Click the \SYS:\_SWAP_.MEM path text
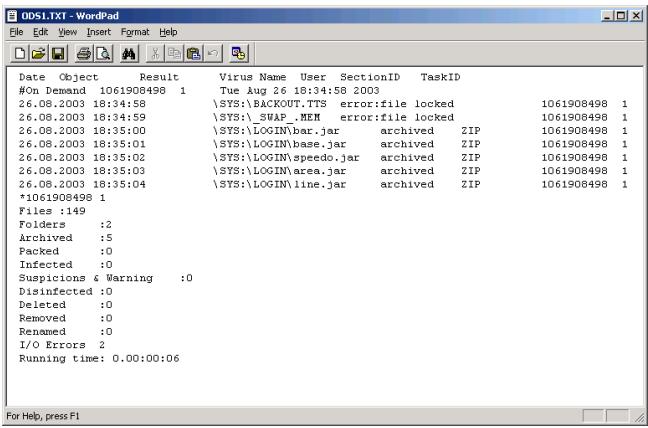 point(267,117)
